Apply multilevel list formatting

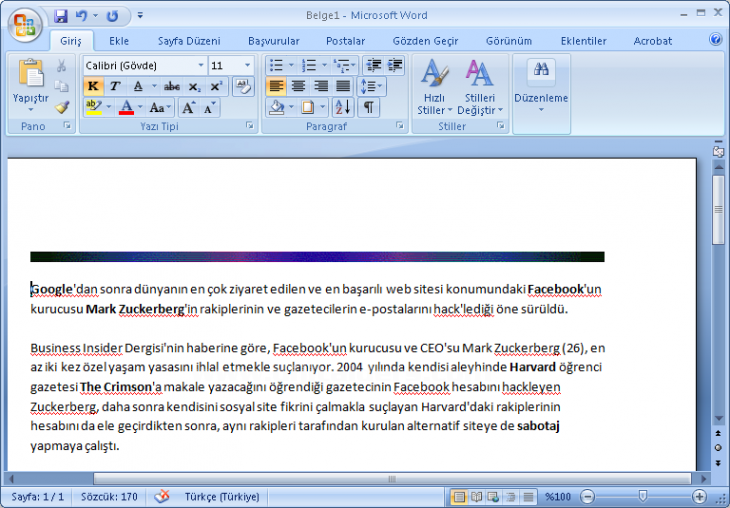click(x=341, y=65)
